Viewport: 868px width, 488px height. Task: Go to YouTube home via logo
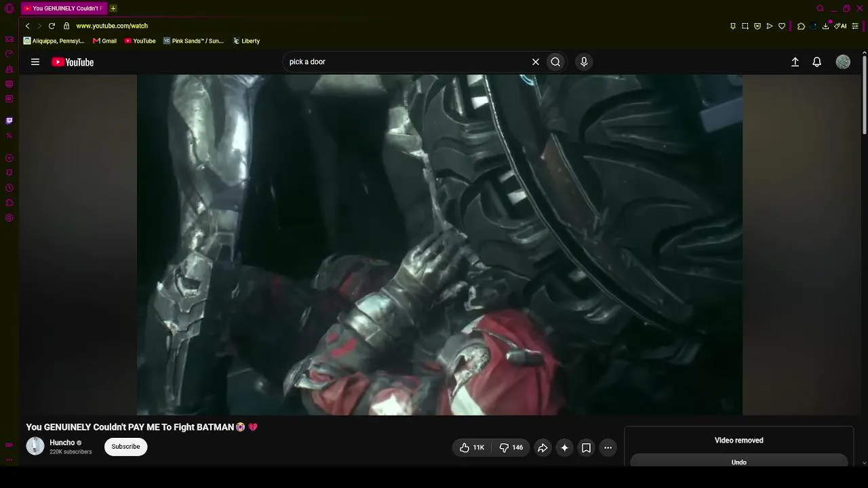pyautogui.click(x=73, y=62)
